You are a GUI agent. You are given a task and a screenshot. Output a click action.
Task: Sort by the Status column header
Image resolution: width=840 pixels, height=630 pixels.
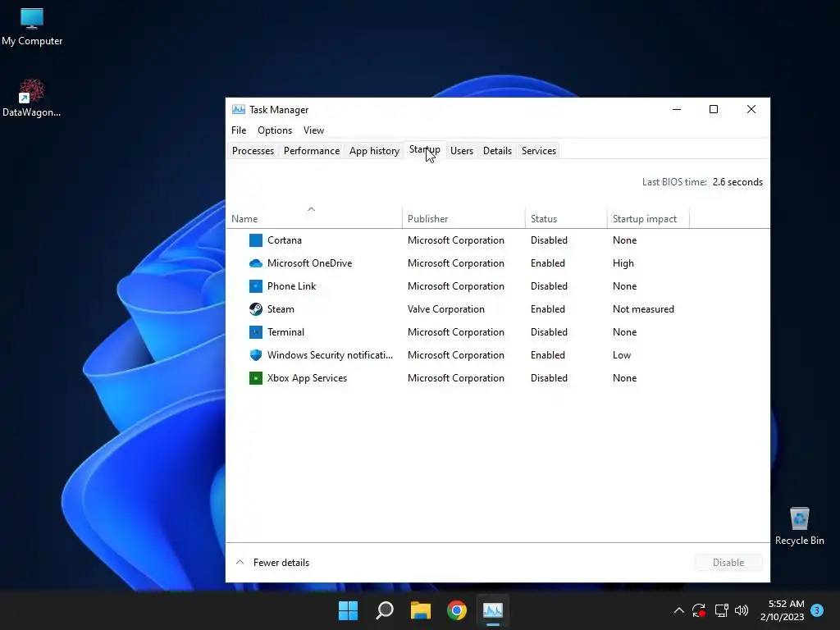point(566,218)
